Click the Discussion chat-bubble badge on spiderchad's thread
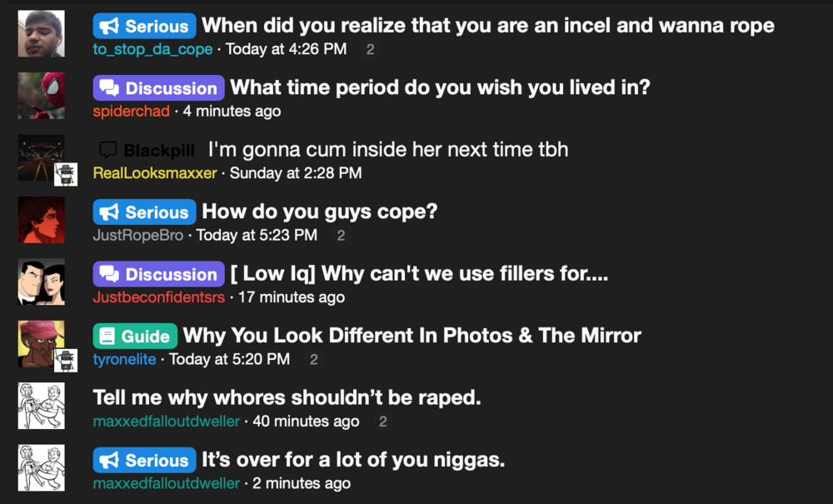This screenshot has height=504, width=833. (x=158, y=87)
